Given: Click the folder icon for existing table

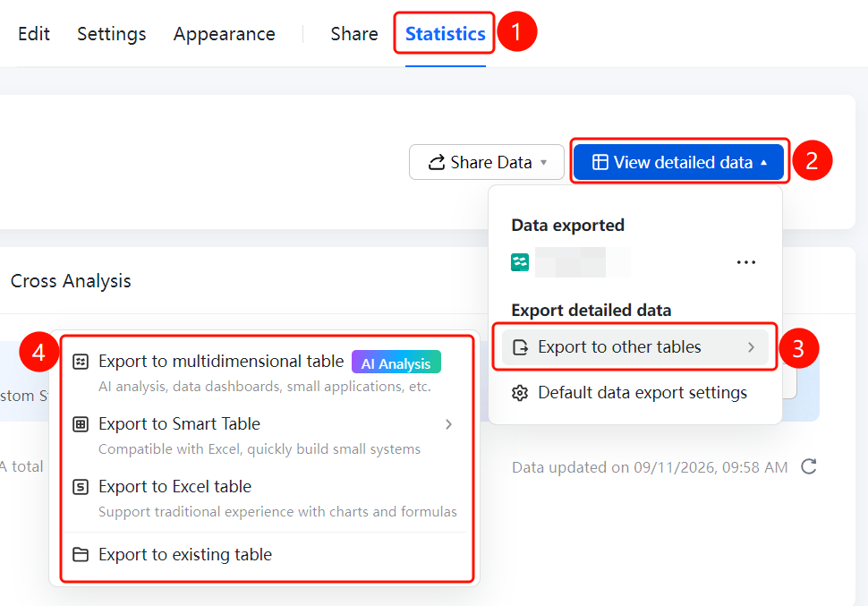Looking at the screenshot, I should [x=81, y=554].
